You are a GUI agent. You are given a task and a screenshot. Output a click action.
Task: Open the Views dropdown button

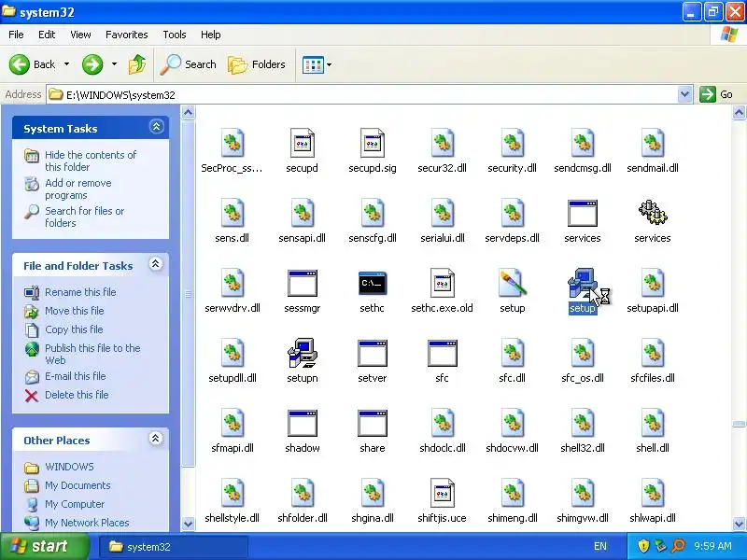317,64
